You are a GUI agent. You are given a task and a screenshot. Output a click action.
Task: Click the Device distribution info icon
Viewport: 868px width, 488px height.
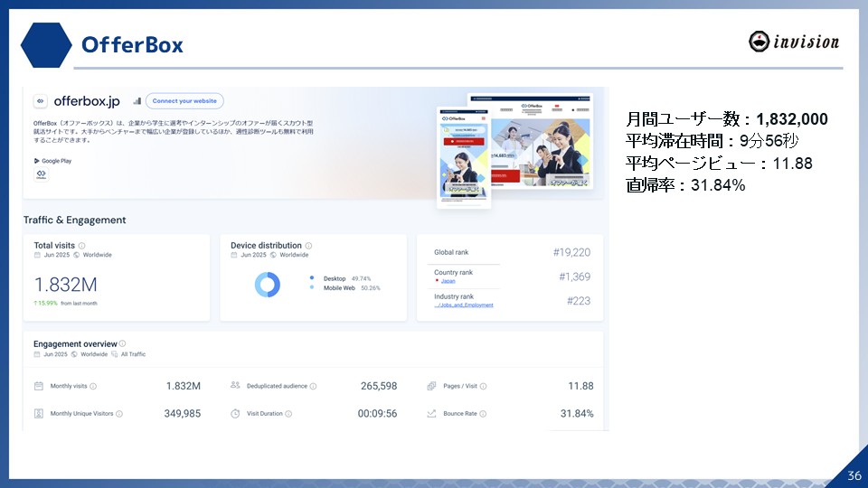pos(308,246)
